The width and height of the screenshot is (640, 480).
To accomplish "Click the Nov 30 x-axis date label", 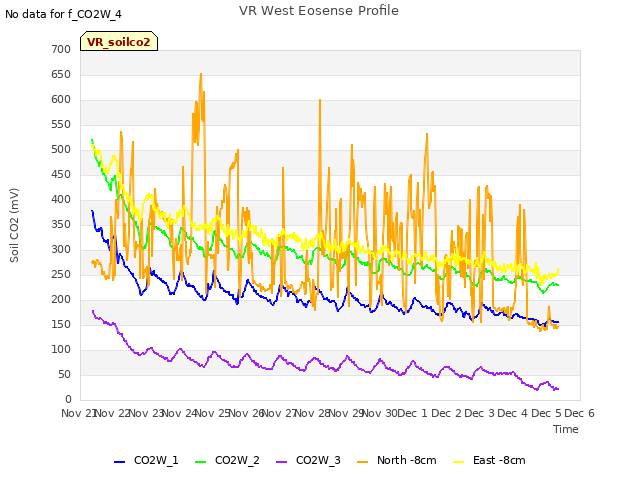I will (x=380, y=413).
